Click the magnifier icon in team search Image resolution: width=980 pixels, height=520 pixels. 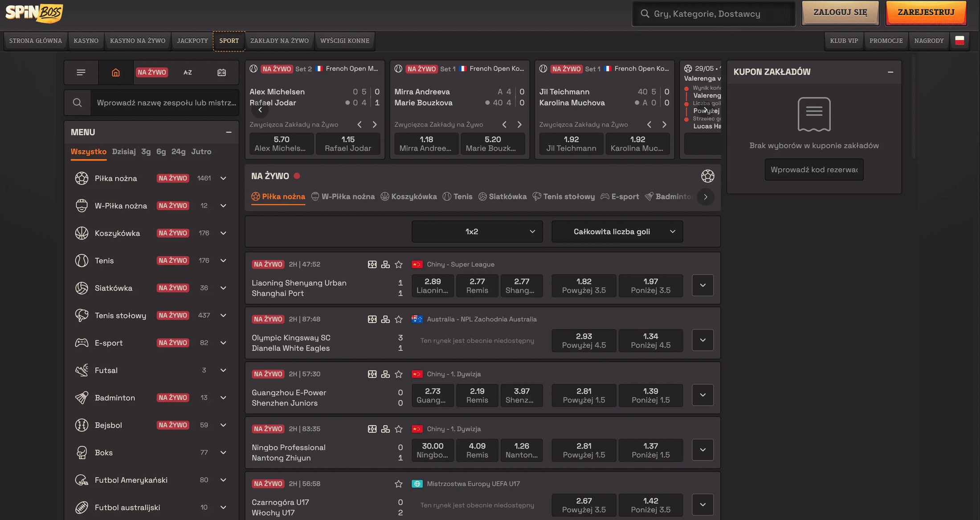tap(78, 102)
